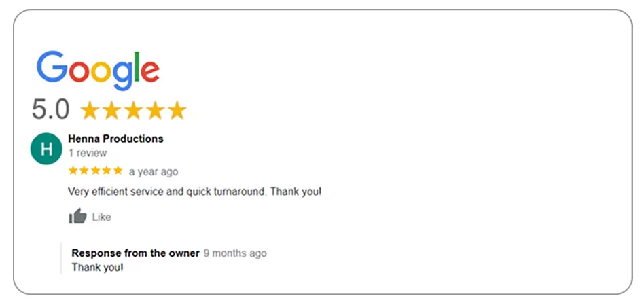Click the middle small review star
644x305 pixels.
(96, 171)
